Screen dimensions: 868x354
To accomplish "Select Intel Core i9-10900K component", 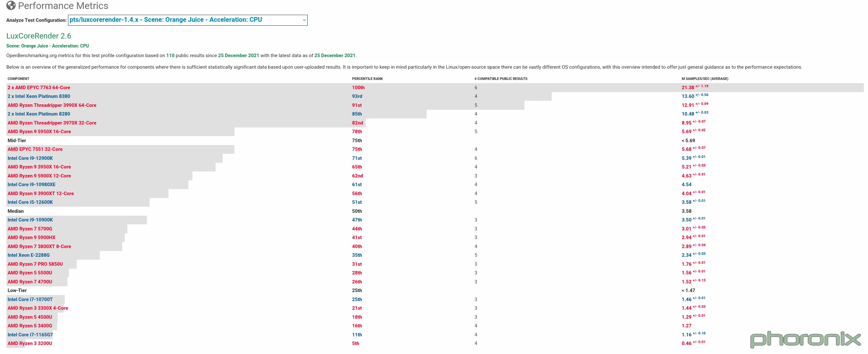I will pyautogui.click(x=30, y=220).
